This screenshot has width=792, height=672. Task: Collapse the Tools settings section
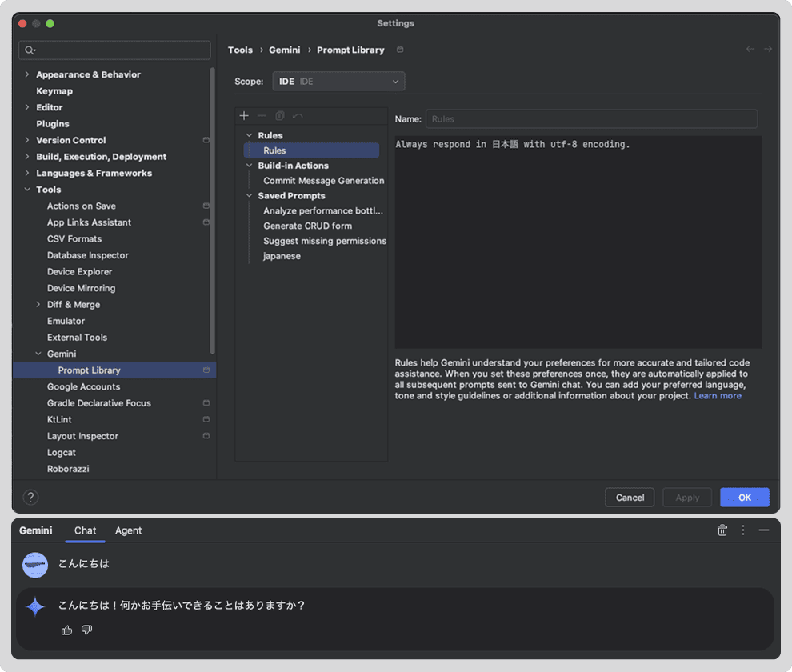point(27,190)
